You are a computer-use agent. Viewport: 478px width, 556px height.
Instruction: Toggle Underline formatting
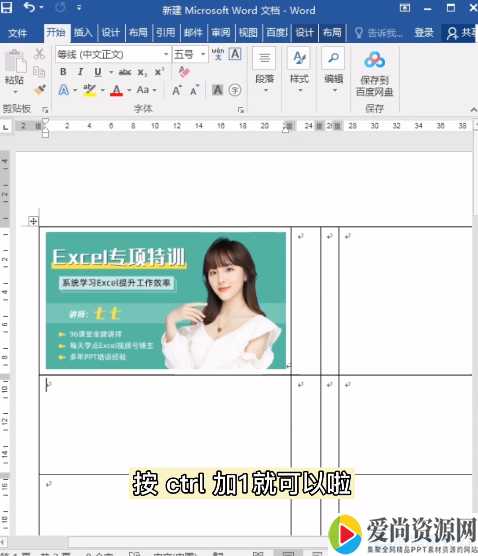[98, 72]
